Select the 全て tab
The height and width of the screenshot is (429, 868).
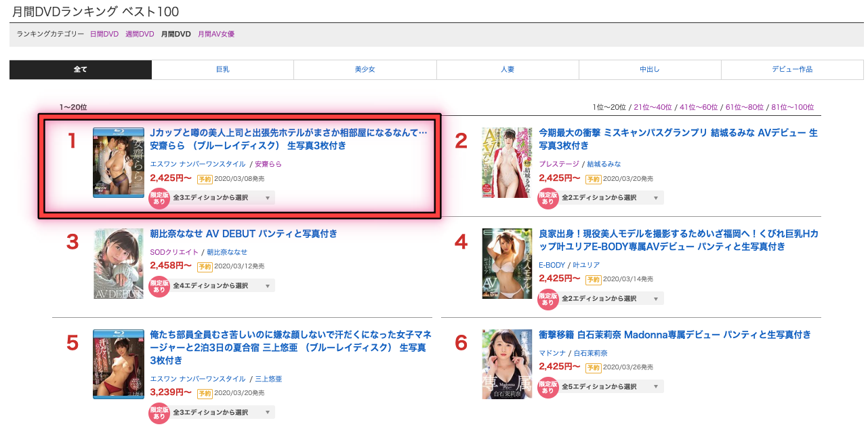81,70
